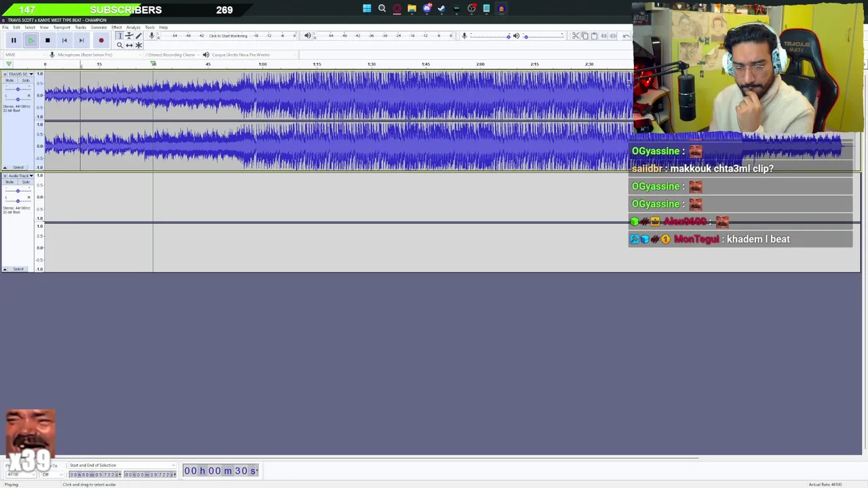Select the Zoom (magnifier) tool
The image size is (868, 488).
point(119,45)
